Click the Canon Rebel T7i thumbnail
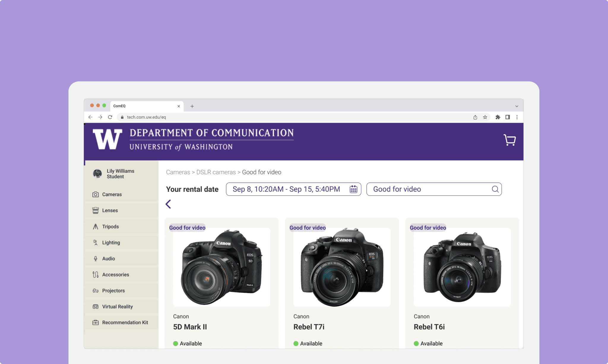The height and width of the screenshot is (364, 608). tap(342, 267)
